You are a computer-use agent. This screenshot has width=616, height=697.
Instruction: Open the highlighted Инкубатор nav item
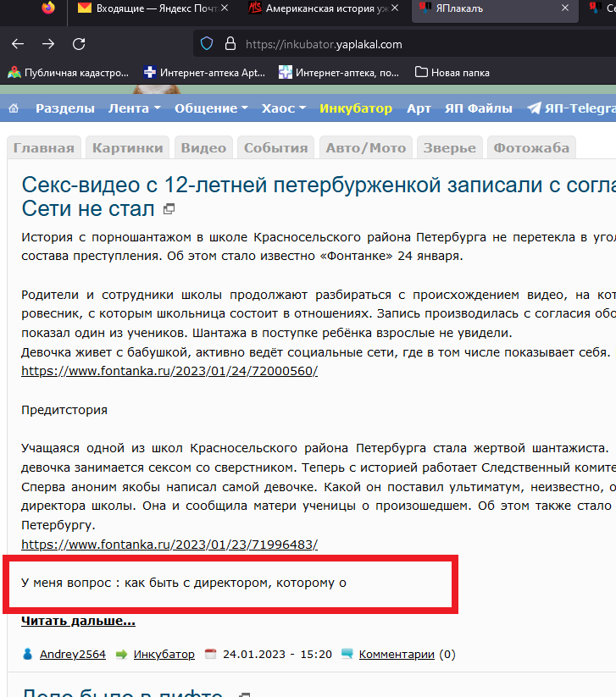(356, 108)
